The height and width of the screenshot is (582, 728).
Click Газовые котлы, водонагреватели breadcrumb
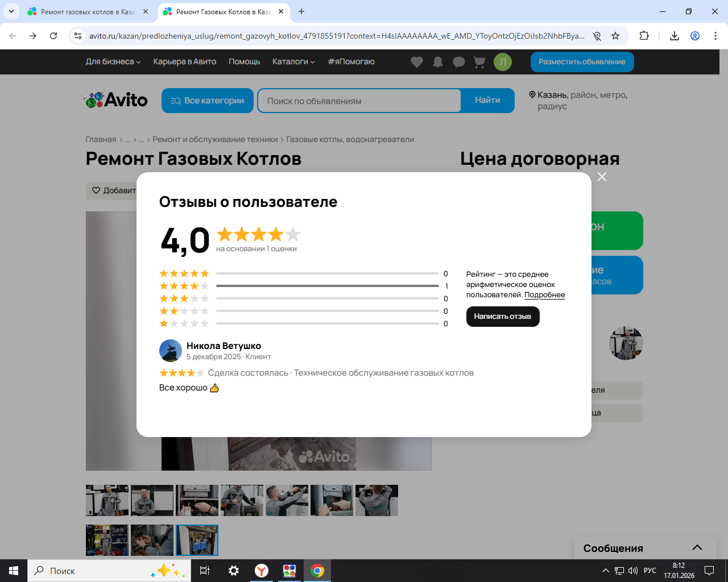click(350, 139)
